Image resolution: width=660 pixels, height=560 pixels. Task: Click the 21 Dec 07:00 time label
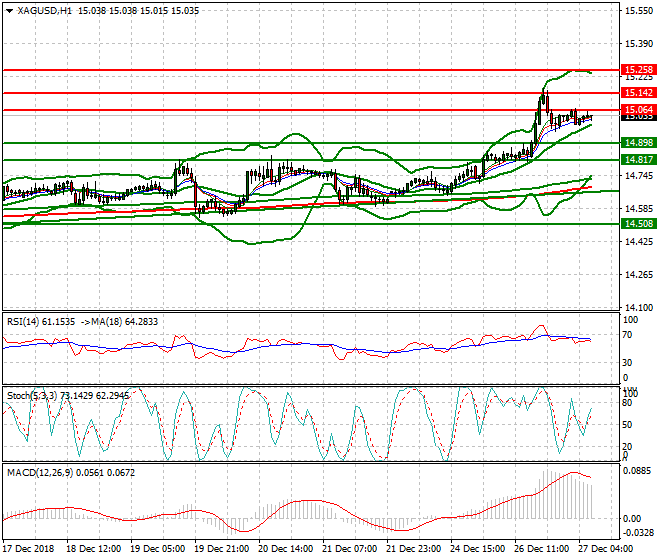pos(349,549)
